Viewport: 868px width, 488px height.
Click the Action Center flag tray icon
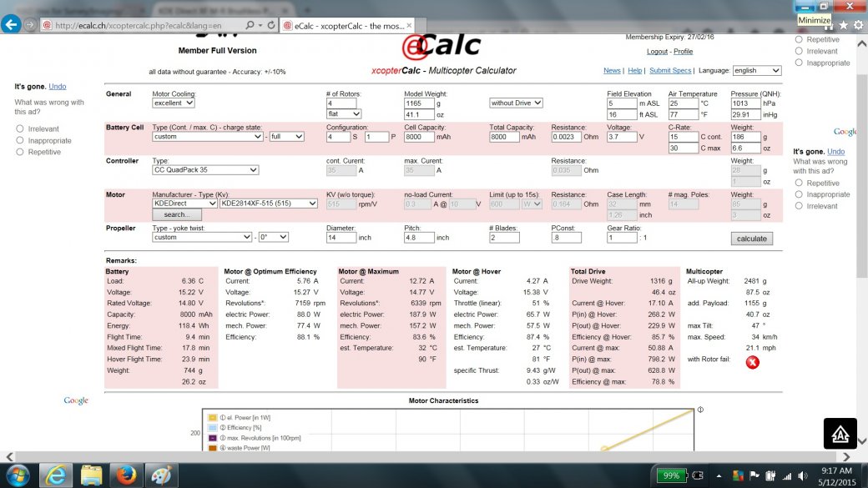754,475
